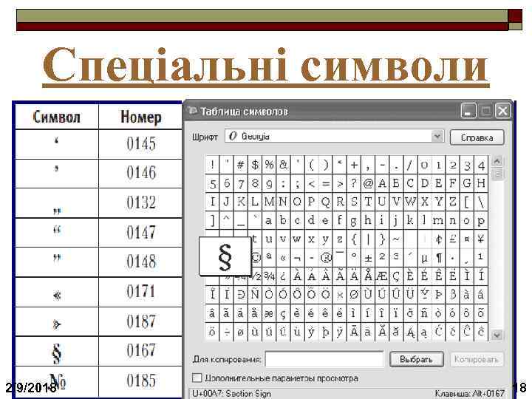Click the 0145 table cell
Screen dimensions: 532x399
[141, 144]
